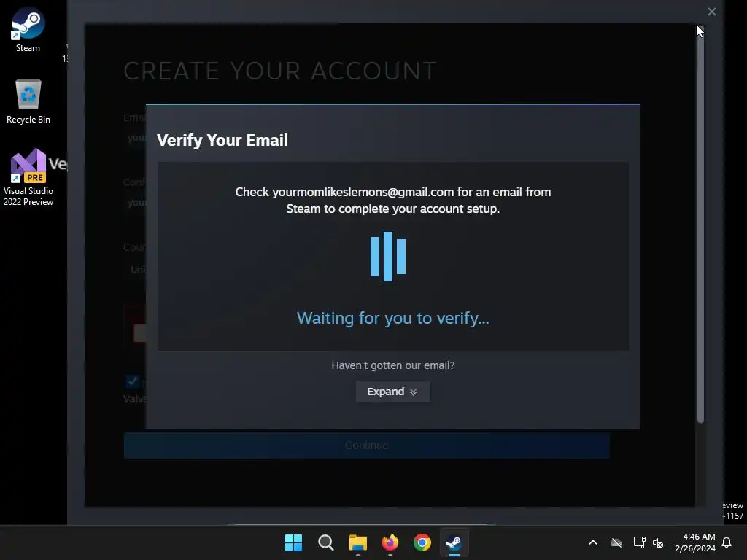Select the "CREATE YOUR ACCOUNT" heading
Screen dimensions: 747x560
click(280, 71)
